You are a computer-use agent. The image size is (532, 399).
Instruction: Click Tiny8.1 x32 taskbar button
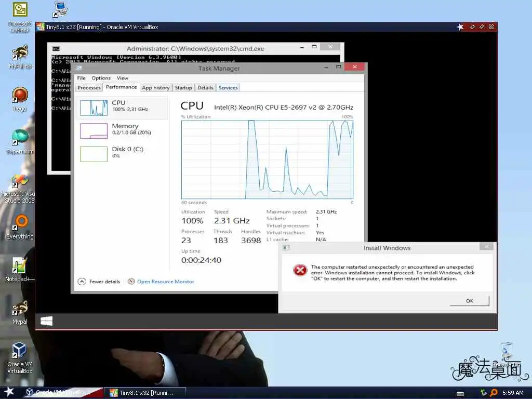pos(145,393)
